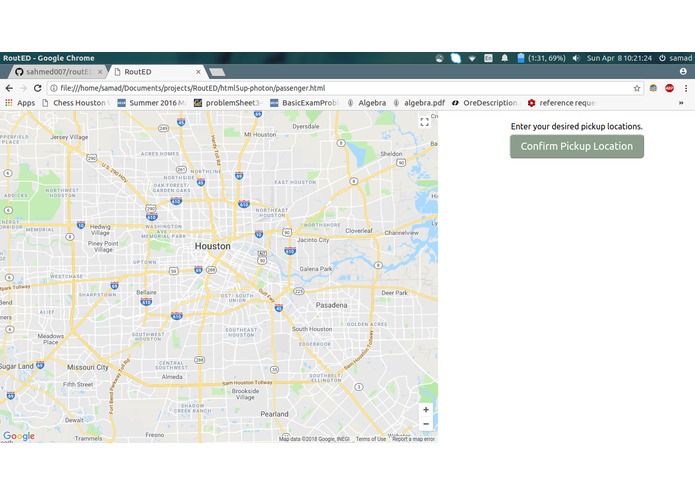Click Missouri City on the map
Screen dimensions: 695x494
pos(88,367)
